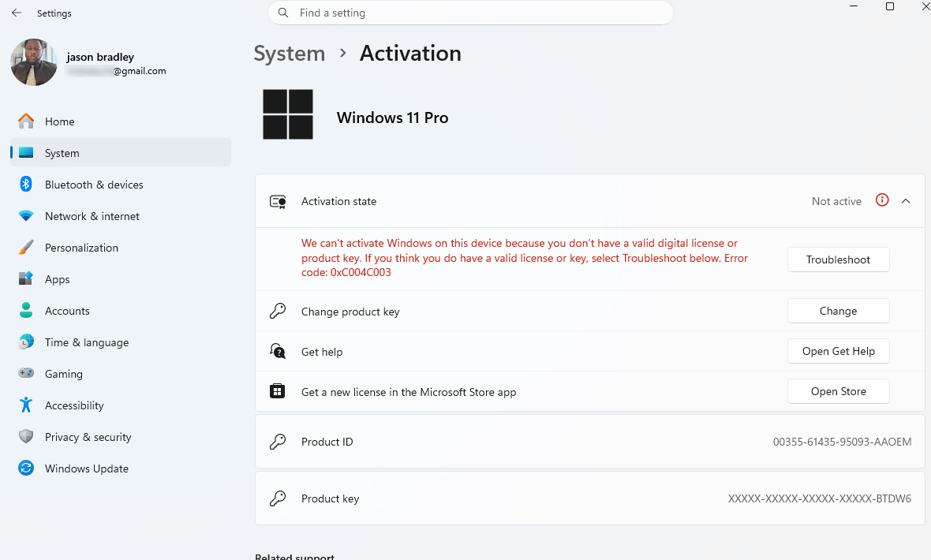Click the Windows 11 Pro edition title
This screenshot has height=560, width=931.
click(392, 118)
